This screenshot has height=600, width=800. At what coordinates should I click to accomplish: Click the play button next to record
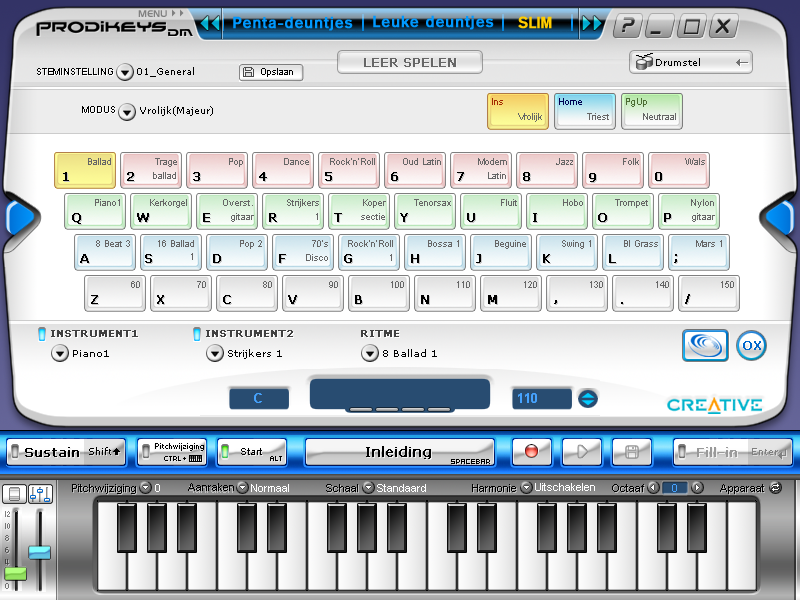pyautogui.click(x=582, y=452)
